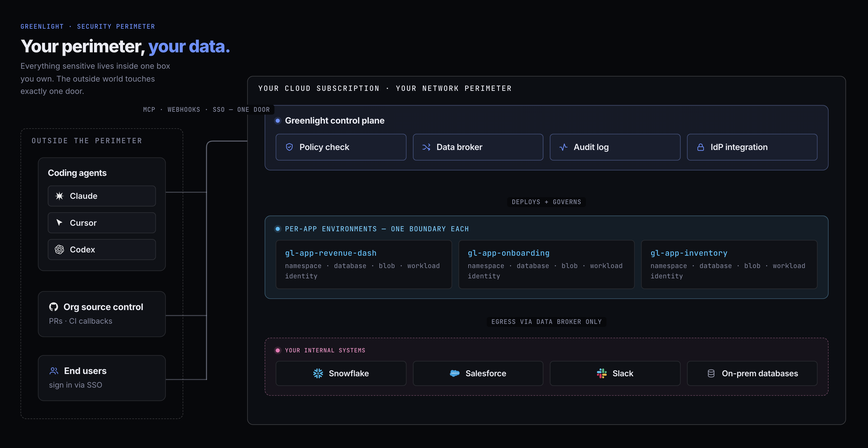The height and width of the screenshot is (448, 868).
Task: Click the On-prem databases cylinder icon
Action: [x=711, y=373]
